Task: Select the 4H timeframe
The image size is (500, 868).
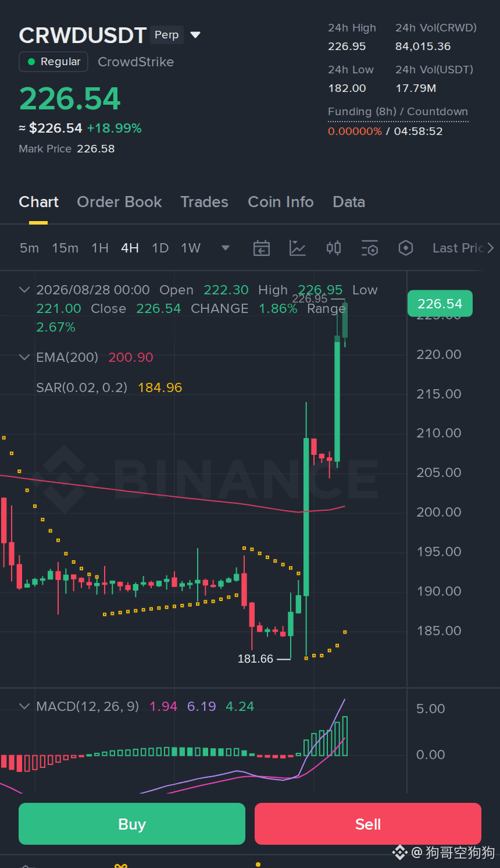Action: tap(130, 248)
